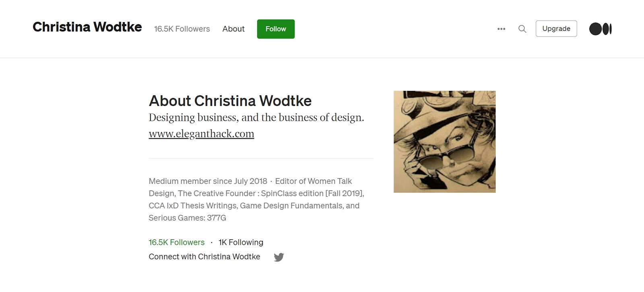Open the CCA IxD Thesis Writings link

[192, 206]
